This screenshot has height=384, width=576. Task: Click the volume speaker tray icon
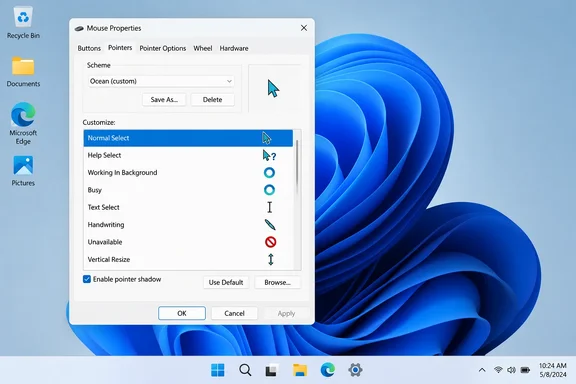511,370
